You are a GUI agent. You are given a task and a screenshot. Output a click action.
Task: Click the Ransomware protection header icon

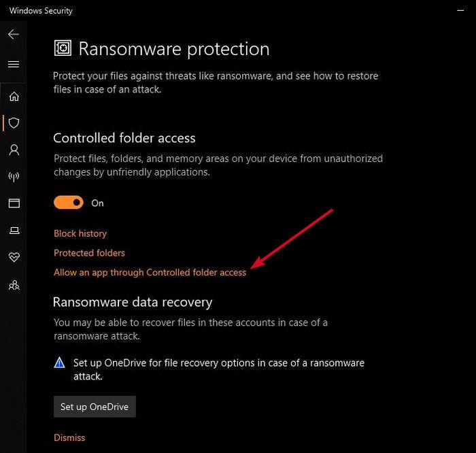(x=63, y=49)
